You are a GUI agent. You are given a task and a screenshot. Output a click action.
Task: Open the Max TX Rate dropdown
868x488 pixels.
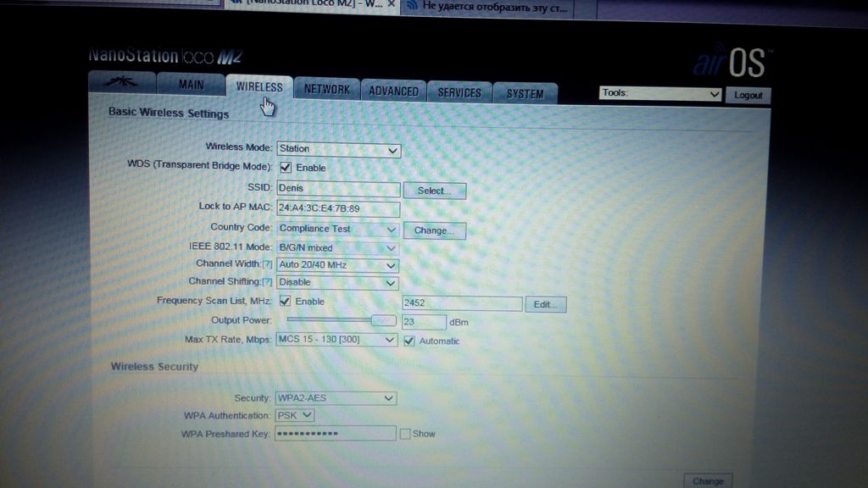pos(336,339)
